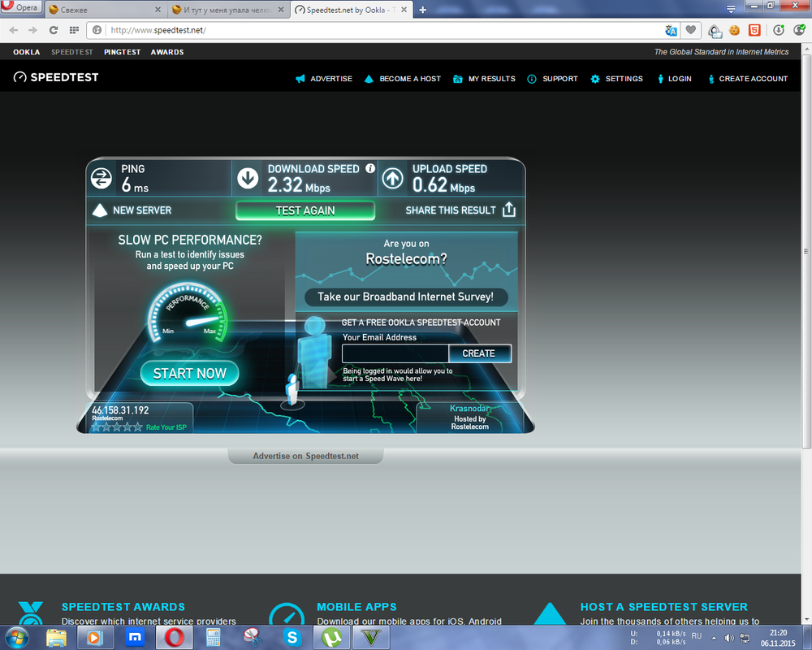Image resolution: width=812 pixels, height=650 pixels.
Task: Click the upload arrow icon
Action: [x=392, y=178]
